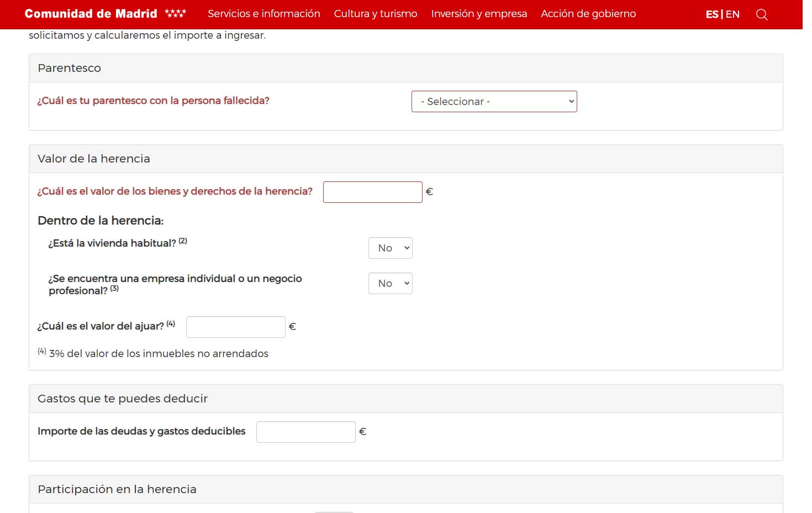The height and width of the screenshot is (513, 812).
Task: Click the deudas y gastos deducibles field
Action: pos(305,432)
